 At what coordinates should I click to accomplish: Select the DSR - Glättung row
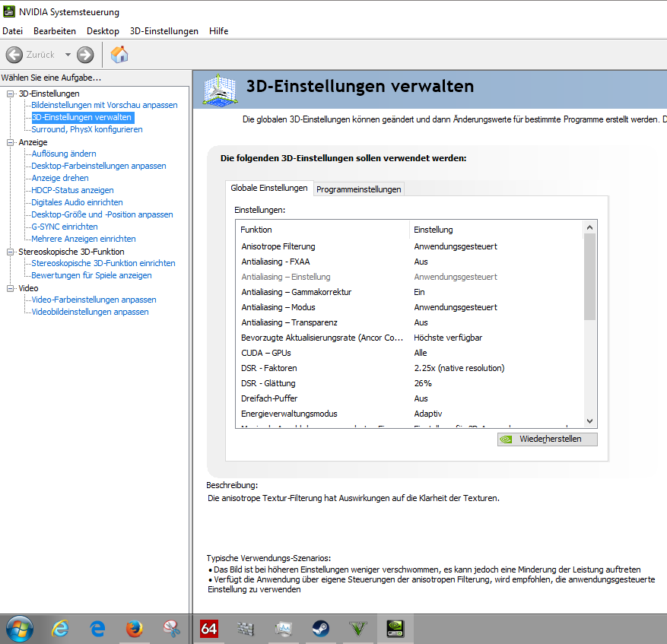tap(409, 383)
